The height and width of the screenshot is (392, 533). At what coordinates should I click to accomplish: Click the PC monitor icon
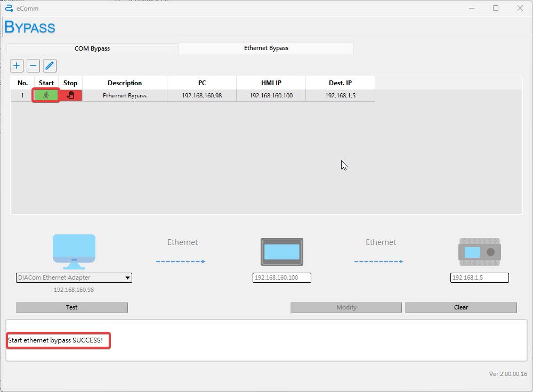(x=74, y=251)
